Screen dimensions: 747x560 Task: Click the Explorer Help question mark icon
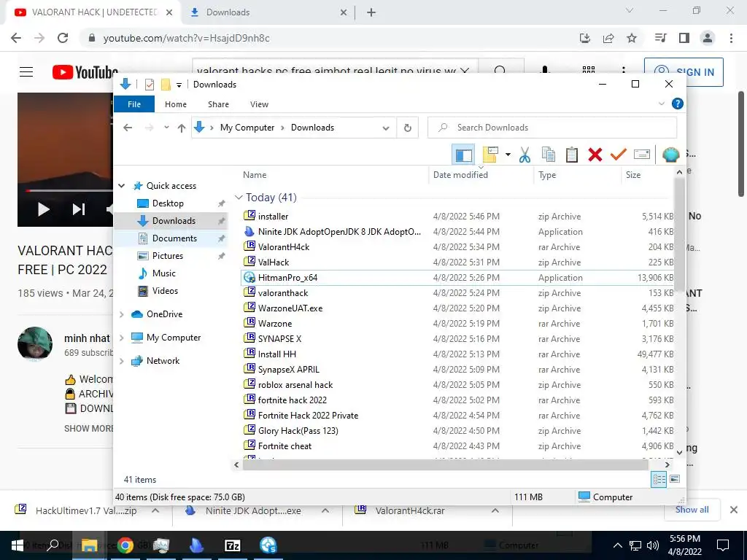pos(677,104)
